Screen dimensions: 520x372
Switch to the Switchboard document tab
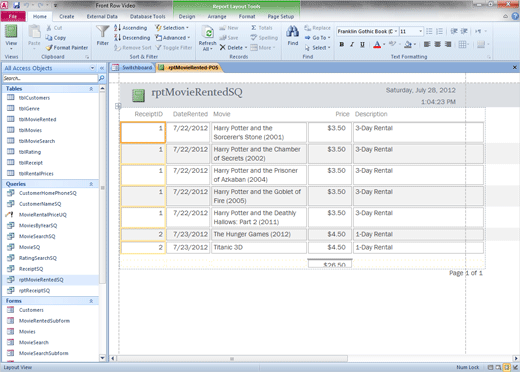pyautogui.click(x=132, y=68)
